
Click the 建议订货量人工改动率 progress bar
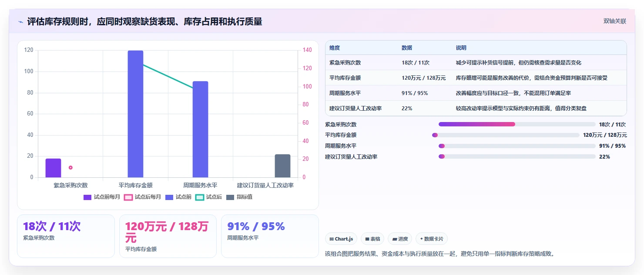(517, 156)
